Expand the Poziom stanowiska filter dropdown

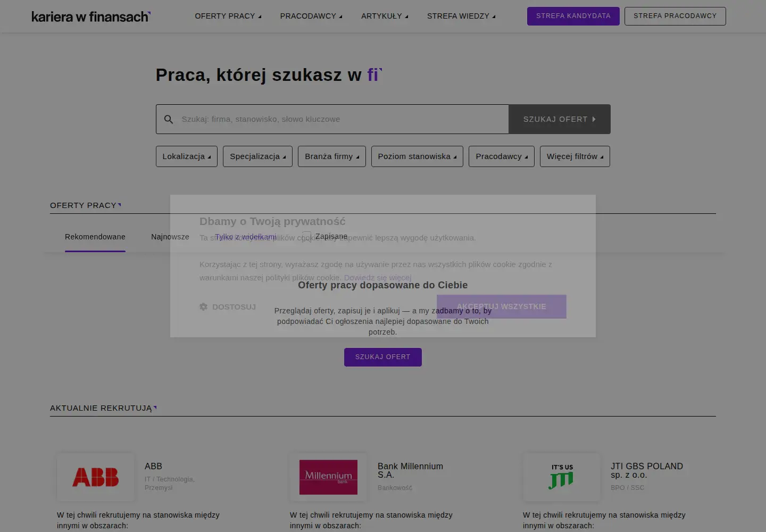(x=417, y=156)
